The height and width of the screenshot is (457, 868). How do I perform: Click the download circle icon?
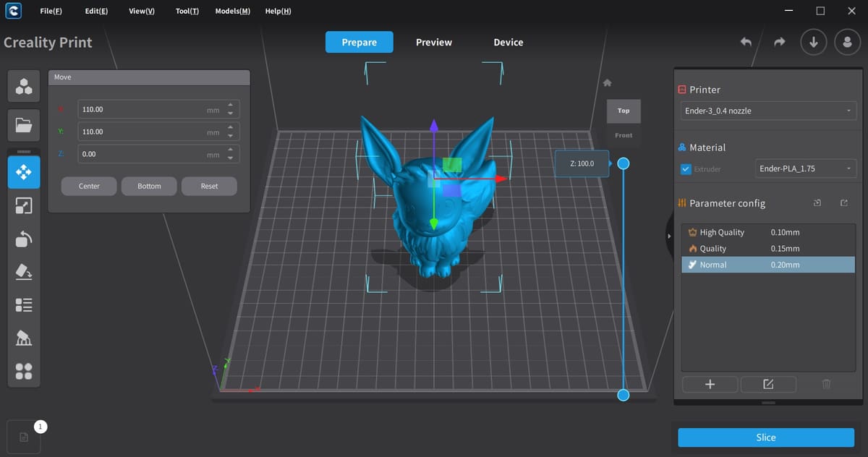813,42
